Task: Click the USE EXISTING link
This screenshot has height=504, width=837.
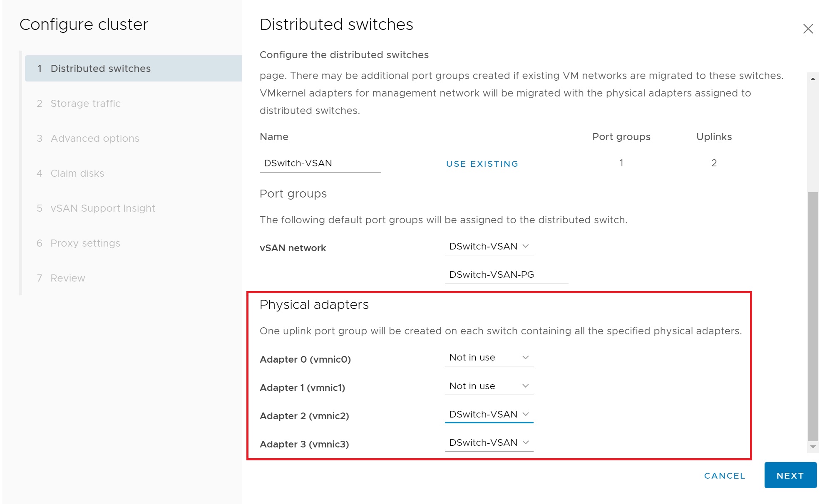Action: click(482, 164)
